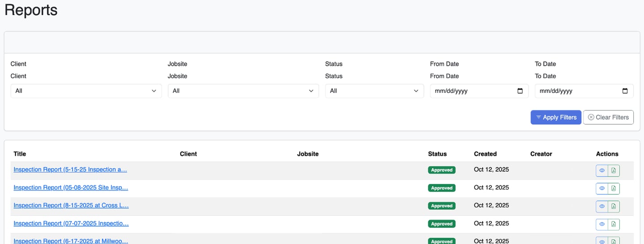
Task: View the 8-15-2025 Cross L report (eye icon)
Action: click(602, 206)
